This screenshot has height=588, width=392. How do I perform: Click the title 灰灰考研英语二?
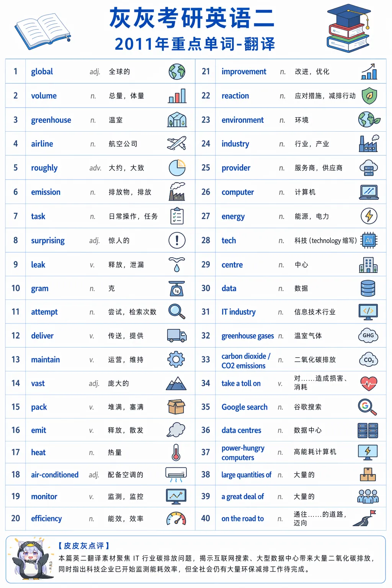pyautogui.click(x=192, y=18)
